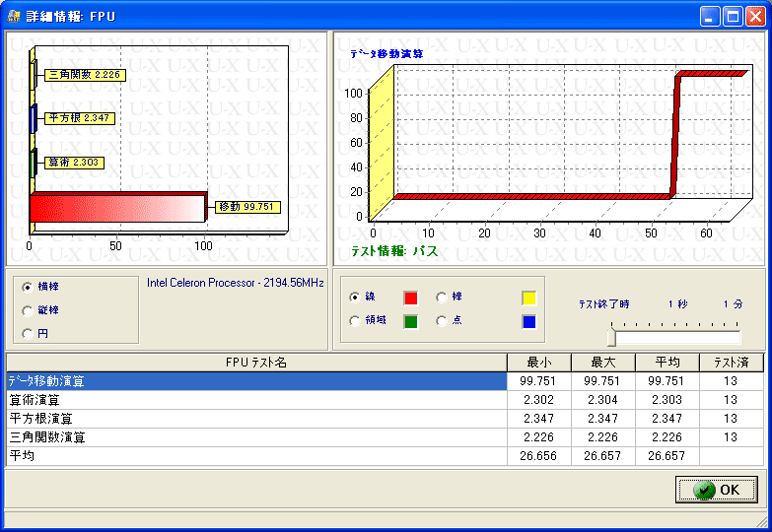The width and height of the screenshot is (772, 532).
Task: Click the 平均 column header
Action: [x=666, y=363]
